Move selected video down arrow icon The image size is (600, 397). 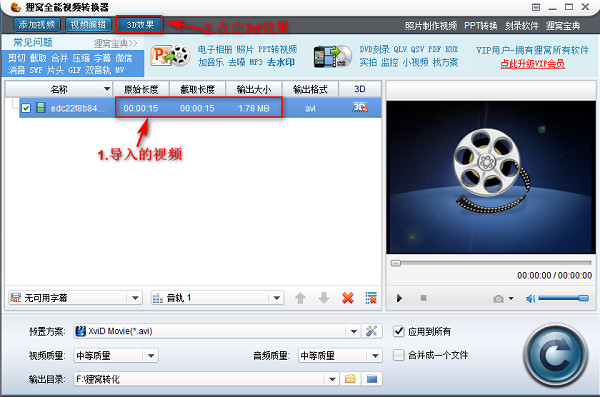[324, 298]
